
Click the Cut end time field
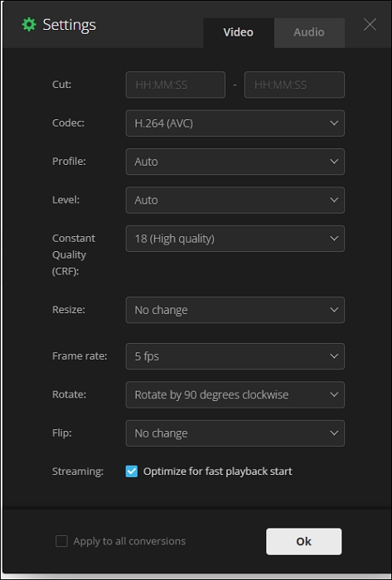pyautogui.click(x=294, y=85)
